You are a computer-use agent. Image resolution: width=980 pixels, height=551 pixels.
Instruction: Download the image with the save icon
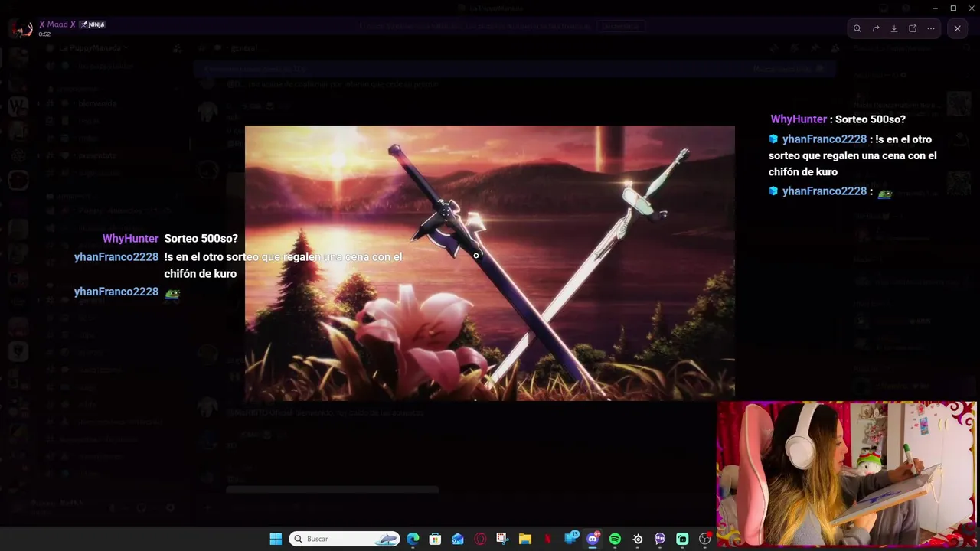pyautogui.click(x=894, y=28)
